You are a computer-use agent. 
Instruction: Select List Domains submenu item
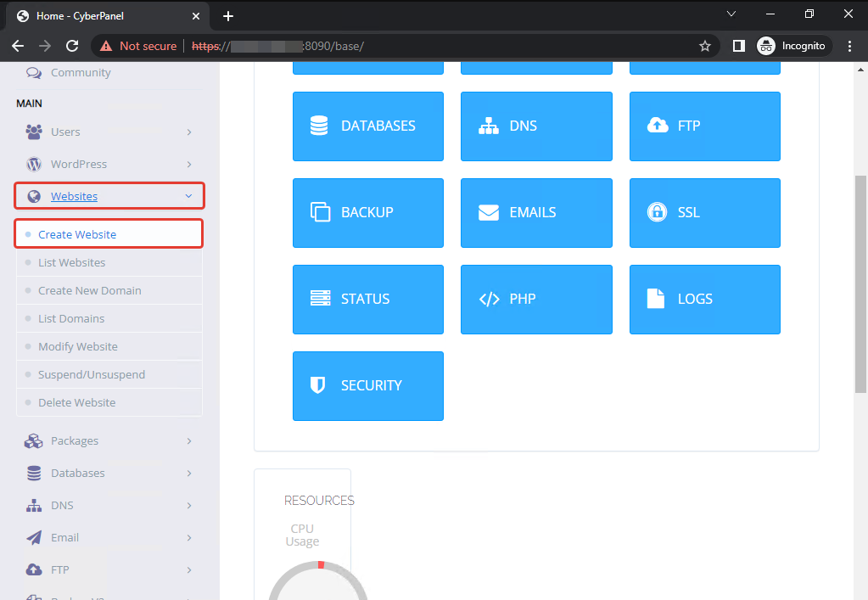(x=109, y=319)
